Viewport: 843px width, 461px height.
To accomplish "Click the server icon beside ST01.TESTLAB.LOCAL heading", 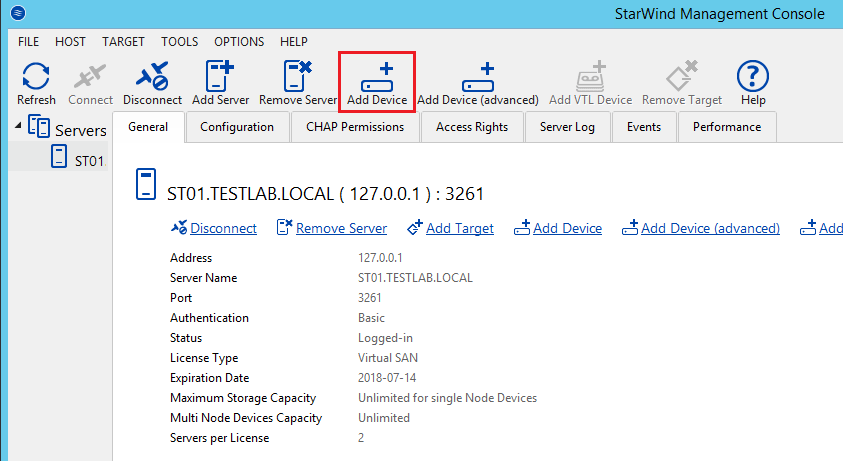I will [146, 184].
